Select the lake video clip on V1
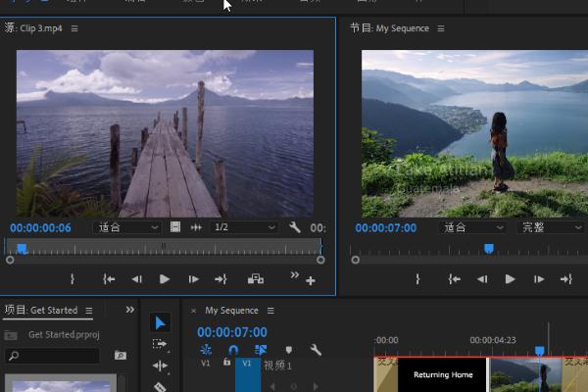This screenshot has width=588, height=392. 526,374
